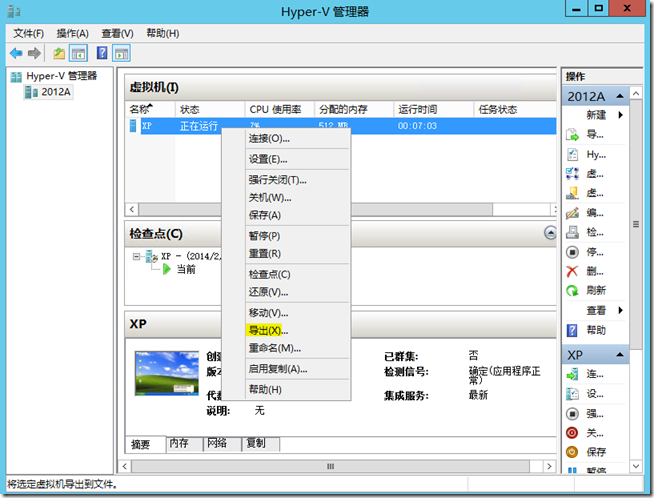
Task: Collapse the checkpoints pane with round arrow button
Action: pyautogui.click(x=550, y=233)
